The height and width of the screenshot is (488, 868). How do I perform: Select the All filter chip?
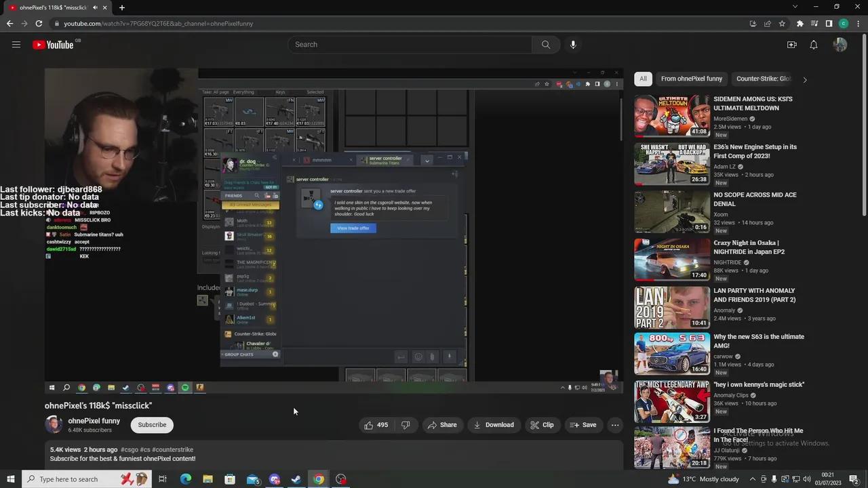click(x=643, y=79)
